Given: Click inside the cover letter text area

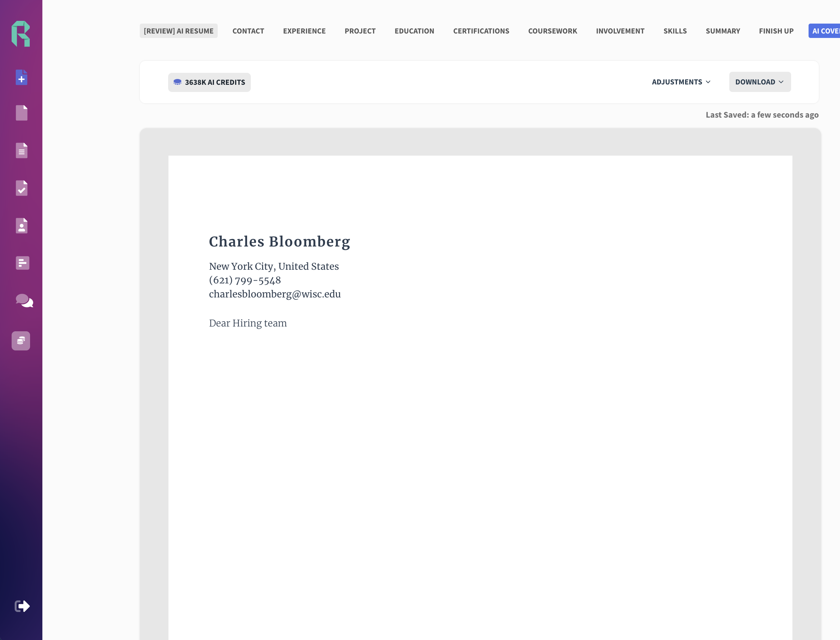Looking at the screenshot, I should (x=480, y=403).
